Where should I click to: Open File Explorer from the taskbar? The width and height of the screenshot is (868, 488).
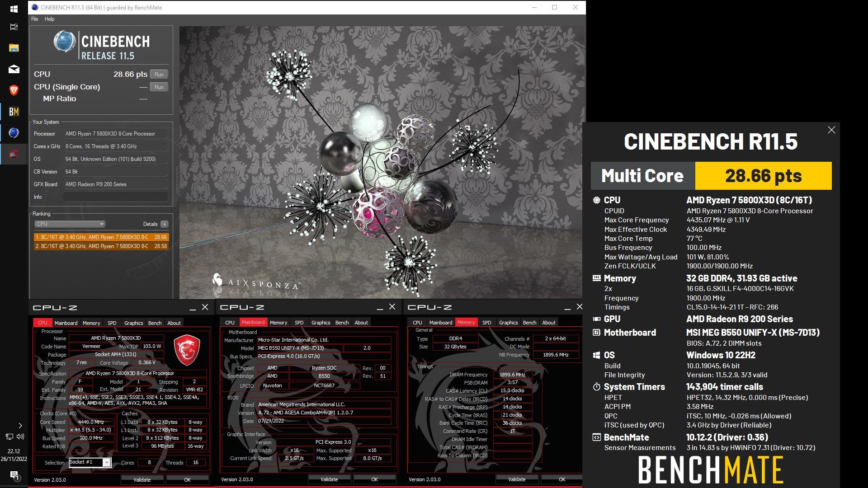14,48
